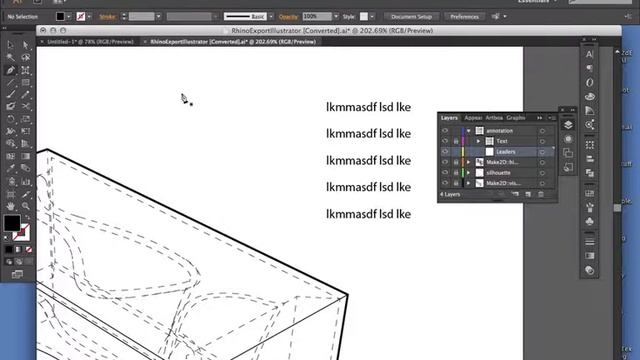Select the Lasso tool
This screenshot has height=360, width=640.
coord(25,58)
